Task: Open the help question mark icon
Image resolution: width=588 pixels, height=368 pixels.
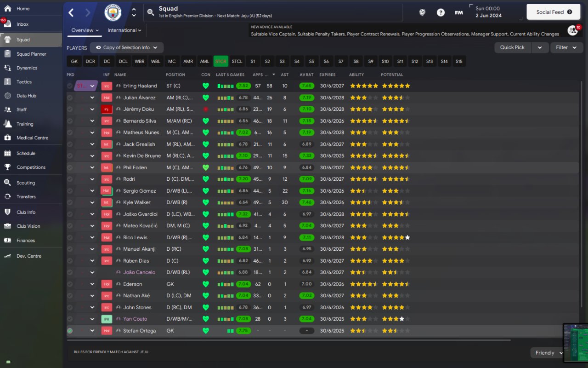Action: pyautogui.click(x=441, y=12)
